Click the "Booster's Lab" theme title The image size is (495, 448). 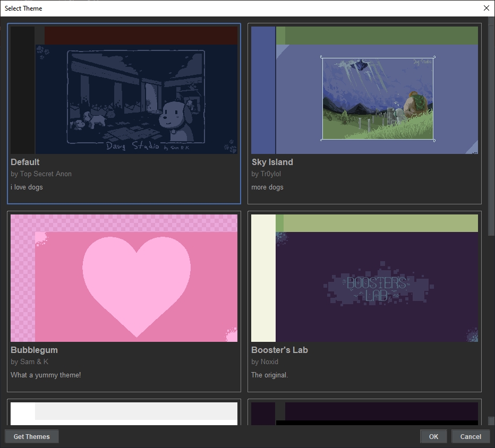pos(279,350)
